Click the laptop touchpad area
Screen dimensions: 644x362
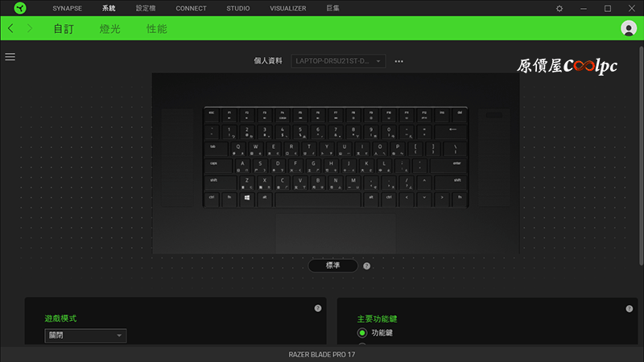(336, 232)
